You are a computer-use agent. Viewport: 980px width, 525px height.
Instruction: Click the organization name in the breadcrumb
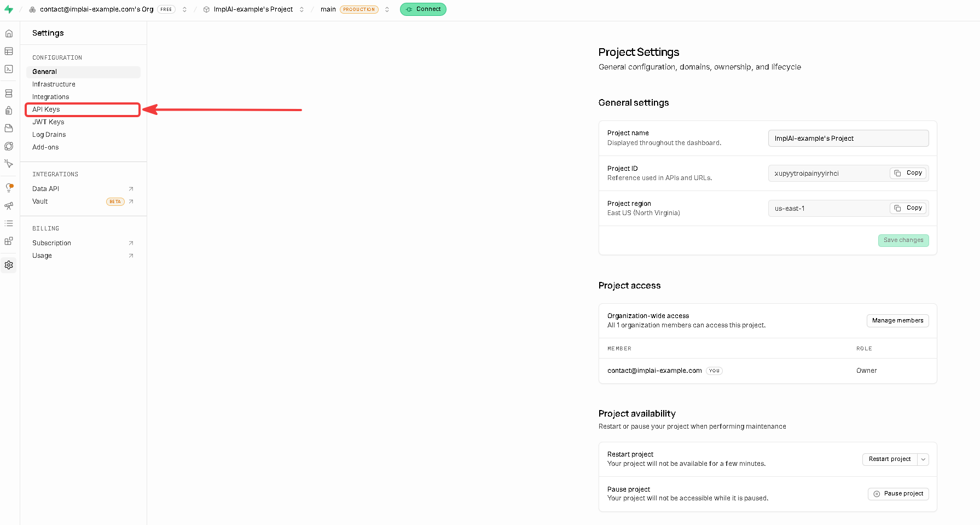pos(96,9)
